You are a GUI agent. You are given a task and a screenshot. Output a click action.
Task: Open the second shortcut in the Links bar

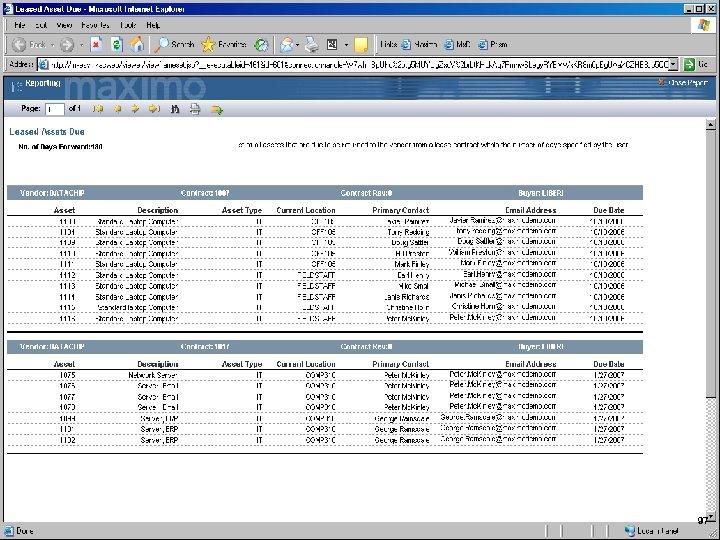[458, 45]
